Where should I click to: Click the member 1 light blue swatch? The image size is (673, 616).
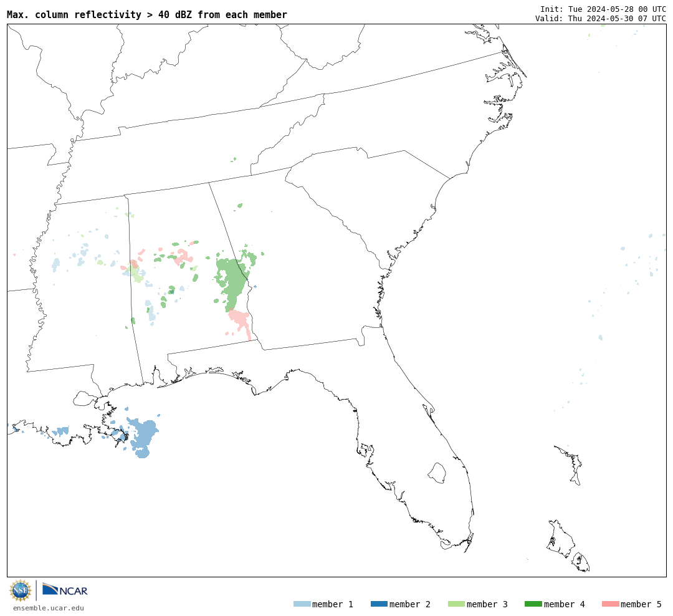[302, 604]
